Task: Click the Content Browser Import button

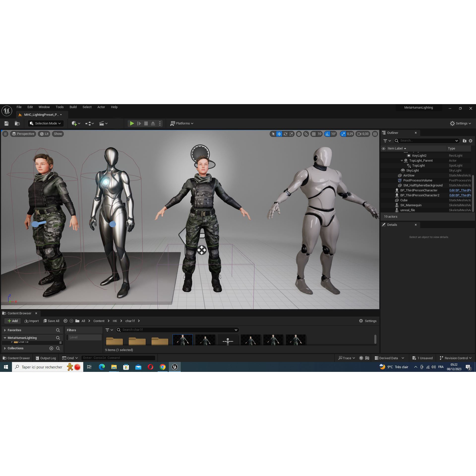Action: (32, 321)
